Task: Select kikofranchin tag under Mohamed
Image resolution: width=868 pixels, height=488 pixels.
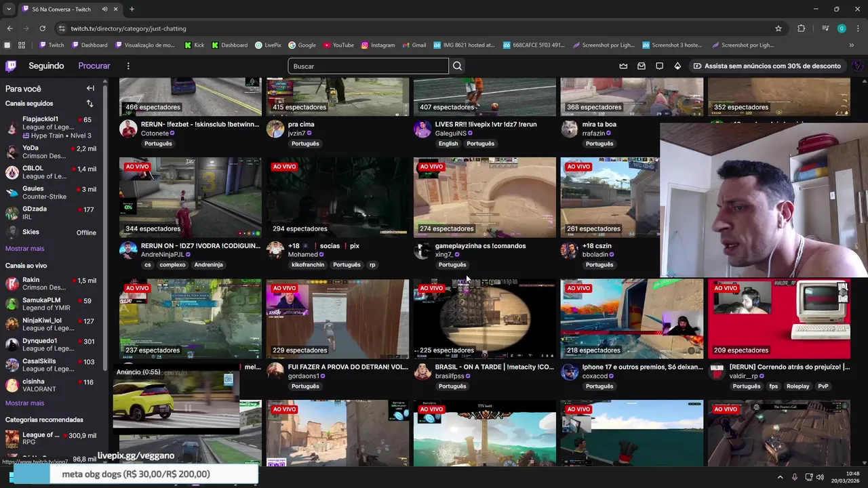Action: 308,265
